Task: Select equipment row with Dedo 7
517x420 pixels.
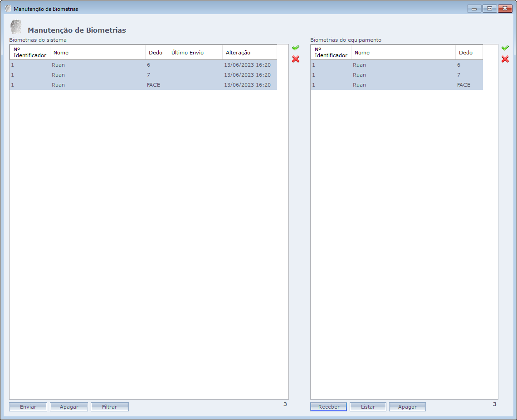Action: click(396, 75)
